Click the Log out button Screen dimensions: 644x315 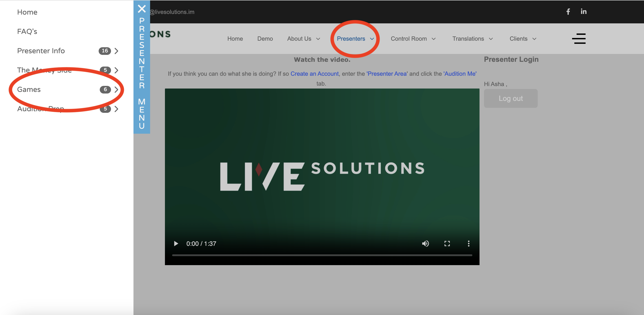[x=511, y=98]
